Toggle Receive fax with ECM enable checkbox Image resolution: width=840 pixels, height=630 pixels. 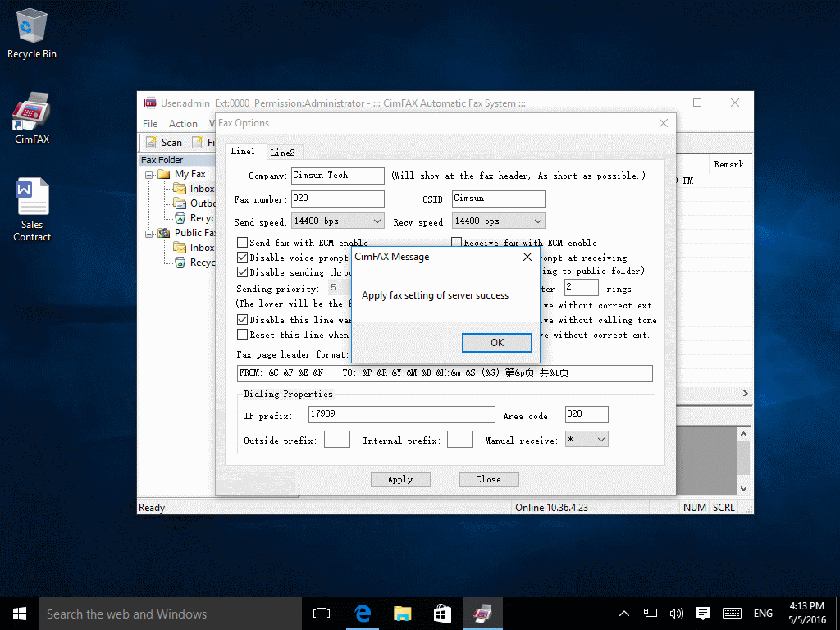pyautogui.click(x=456, y=242)
